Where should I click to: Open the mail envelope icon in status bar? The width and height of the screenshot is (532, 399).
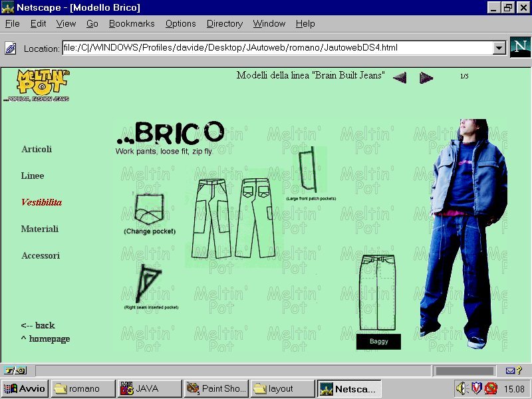pyautogui.click(x=511, y=370)
